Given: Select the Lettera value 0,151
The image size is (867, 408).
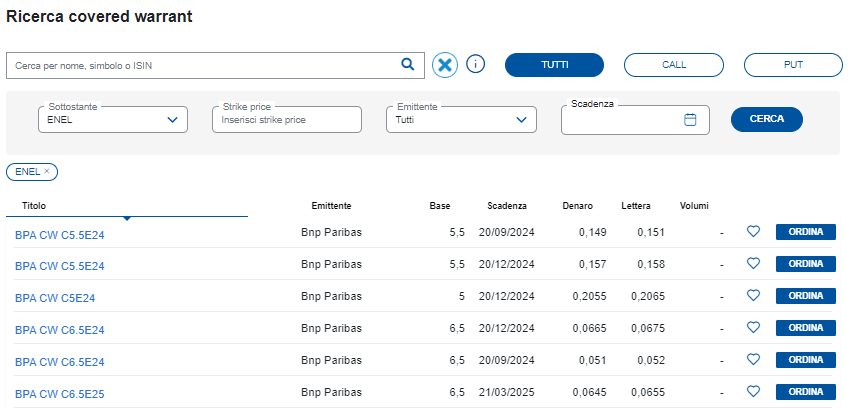Looking at the screenshot, I should pyautogui.click(x=651, y=232).
